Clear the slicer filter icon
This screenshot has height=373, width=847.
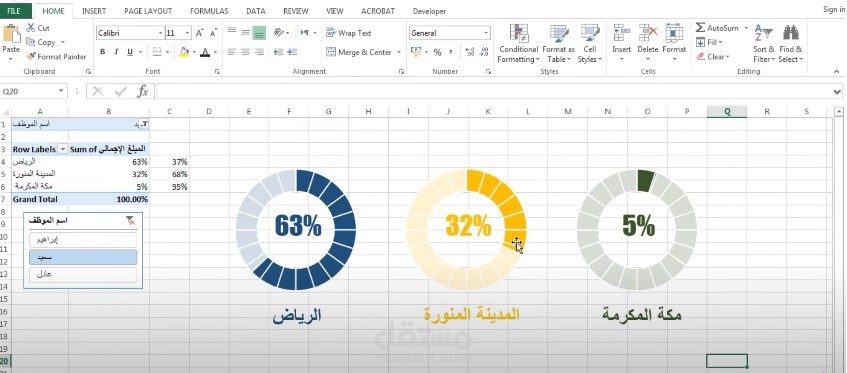coord(130,220)
